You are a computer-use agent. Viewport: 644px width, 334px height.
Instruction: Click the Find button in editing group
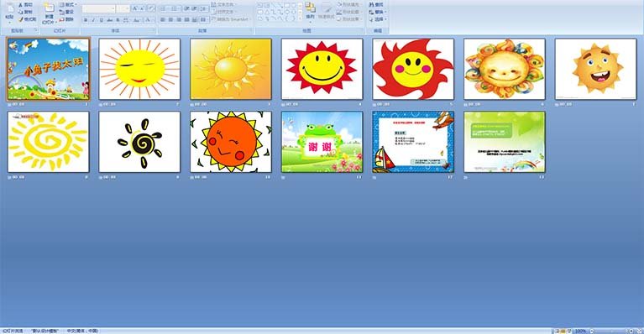click(x=376, y=4)
